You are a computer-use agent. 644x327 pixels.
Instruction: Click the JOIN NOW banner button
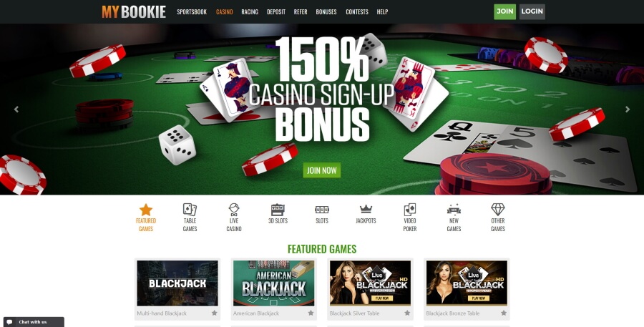click(x=322, y=170)
